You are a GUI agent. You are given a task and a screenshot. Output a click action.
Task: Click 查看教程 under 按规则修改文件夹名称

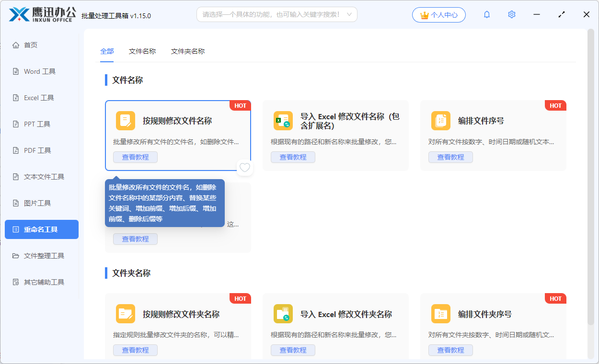(135, 350)
